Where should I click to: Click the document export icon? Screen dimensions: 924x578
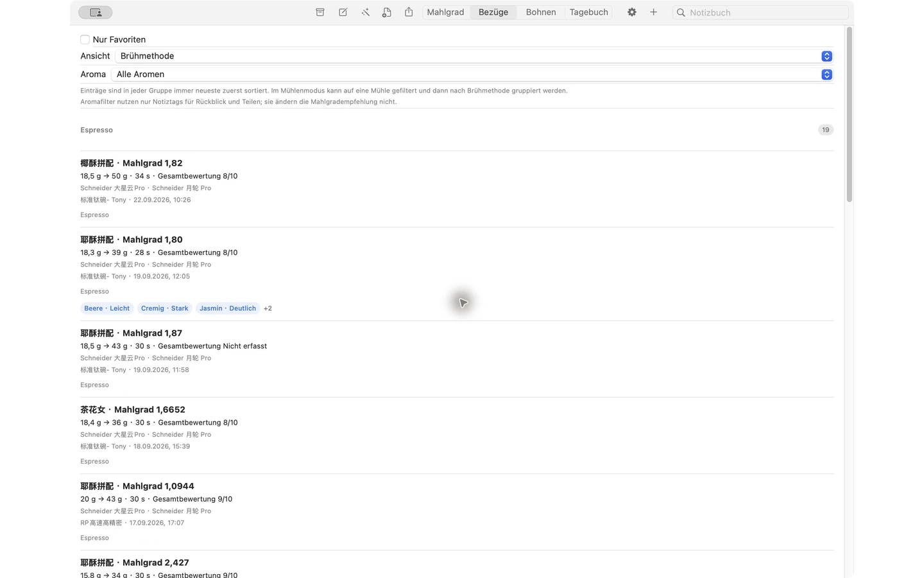[386, 12]
